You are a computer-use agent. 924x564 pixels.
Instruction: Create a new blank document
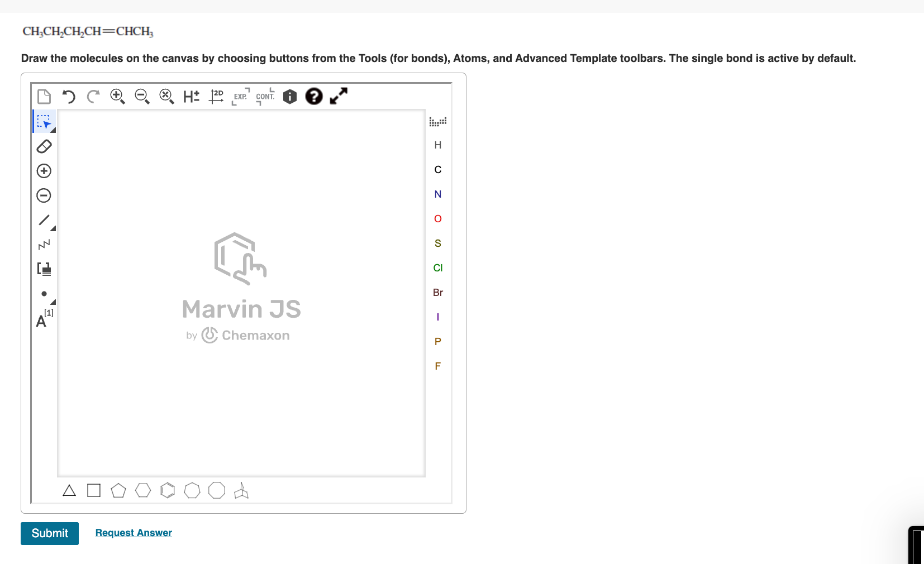tap(44, 97)
